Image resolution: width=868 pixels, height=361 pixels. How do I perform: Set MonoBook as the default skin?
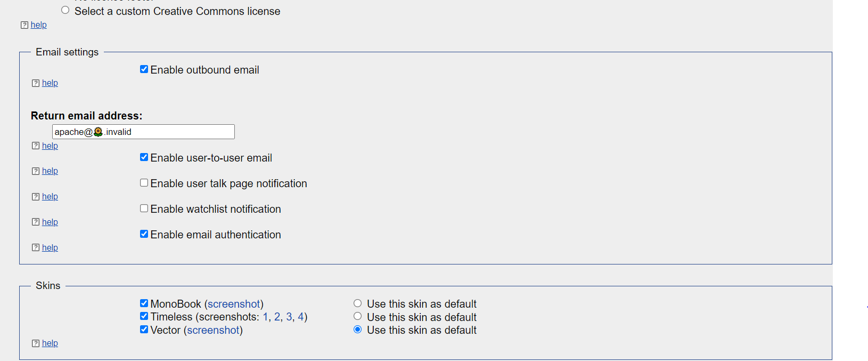[x=357, y=303]
